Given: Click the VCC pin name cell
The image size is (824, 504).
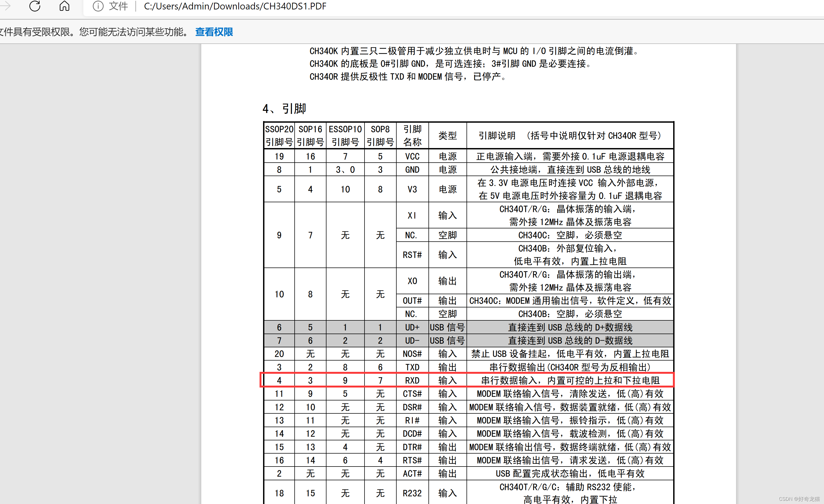Looking at the screenshot, I should [x=412, y=156].
